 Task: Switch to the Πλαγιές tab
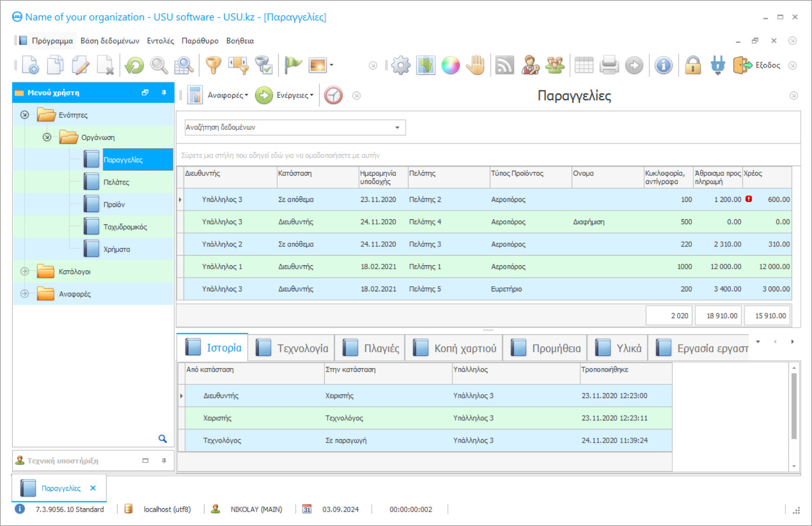click(x=370, y=348)
